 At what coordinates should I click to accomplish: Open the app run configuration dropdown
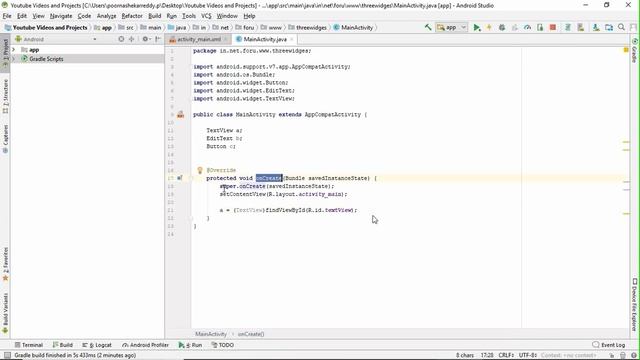pyautogui.click(x=451, y=27)
